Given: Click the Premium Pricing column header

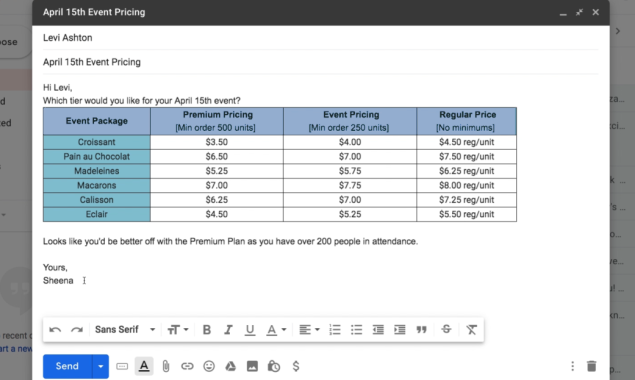Looking at the screenshot, I should [x=217, y=121].
